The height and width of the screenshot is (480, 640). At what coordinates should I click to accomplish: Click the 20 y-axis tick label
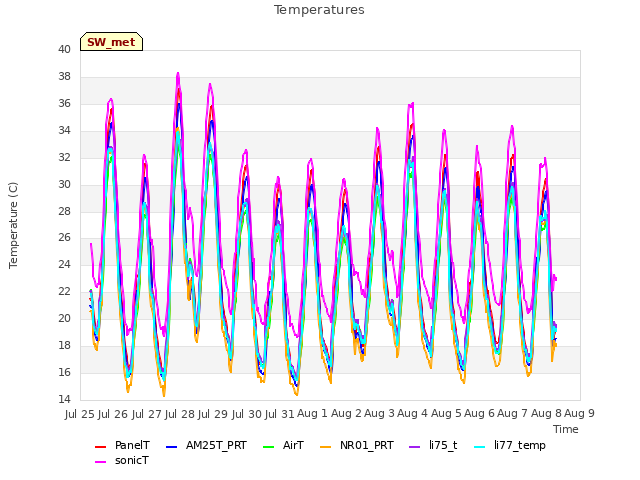(64, 318)
